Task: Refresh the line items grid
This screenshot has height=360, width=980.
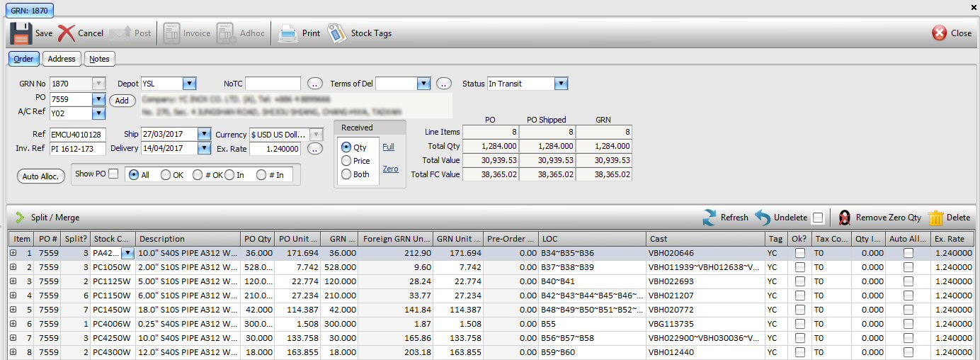Action: point(710,218)
